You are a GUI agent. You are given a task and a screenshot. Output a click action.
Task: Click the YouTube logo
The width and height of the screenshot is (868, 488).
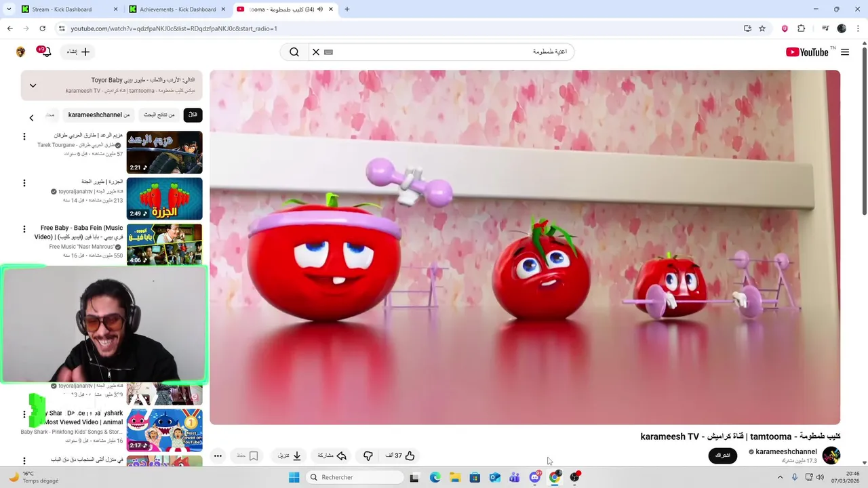click(x=807, y=52)
